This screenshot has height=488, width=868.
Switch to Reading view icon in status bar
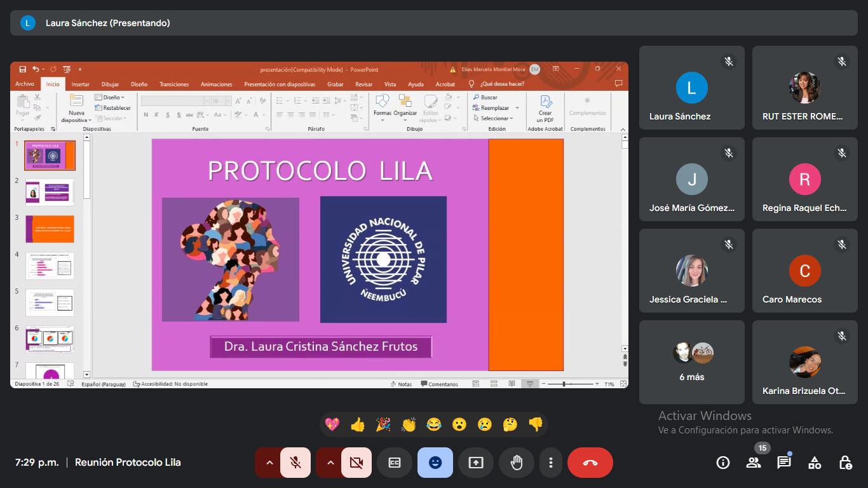tap(512, 384)
